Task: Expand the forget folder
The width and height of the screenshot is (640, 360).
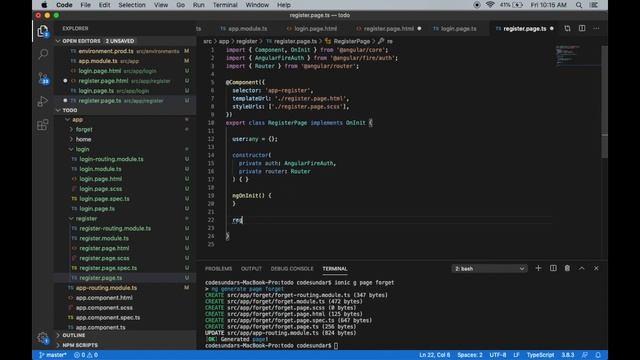Action: 71,129
